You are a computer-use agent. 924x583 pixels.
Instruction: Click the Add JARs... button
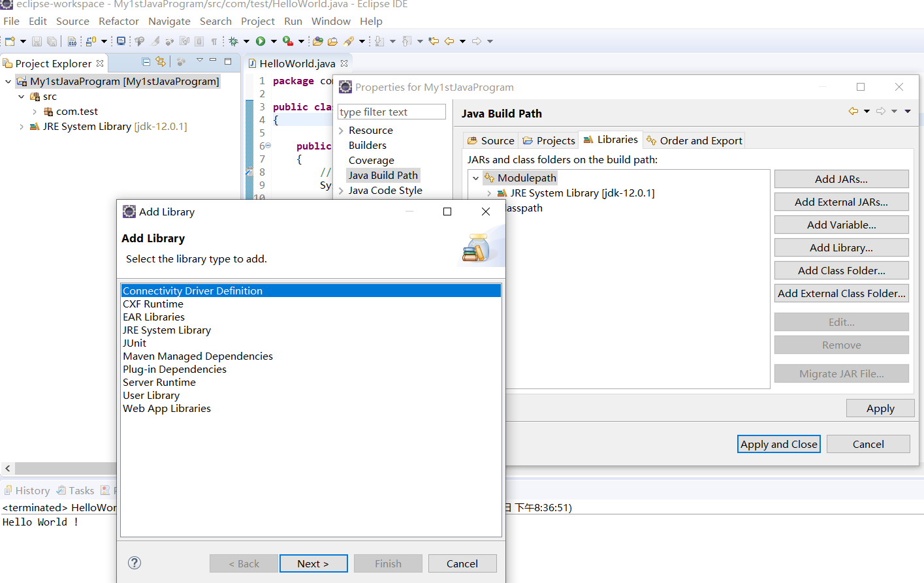point(841,179)
